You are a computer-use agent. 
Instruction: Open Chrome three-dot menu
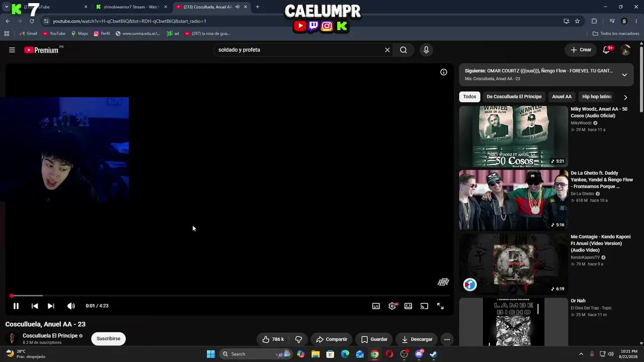(x=636, y=21)
